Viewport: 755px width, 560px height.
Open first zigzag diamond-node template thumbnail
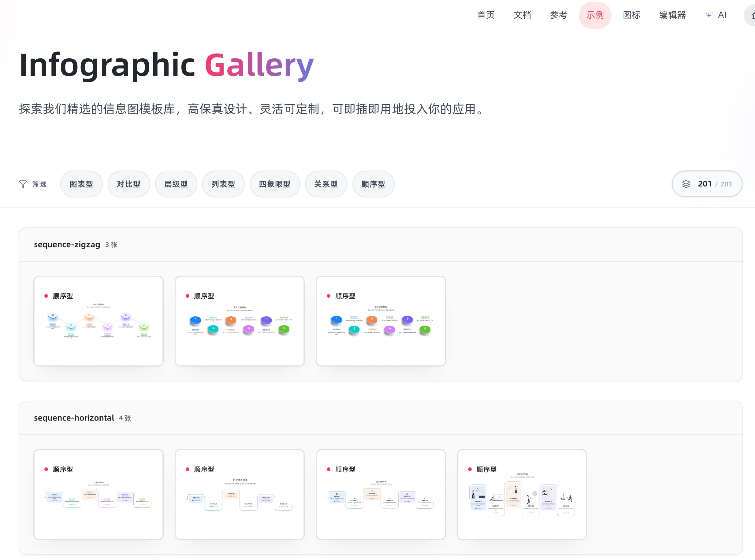pos(99,321)
